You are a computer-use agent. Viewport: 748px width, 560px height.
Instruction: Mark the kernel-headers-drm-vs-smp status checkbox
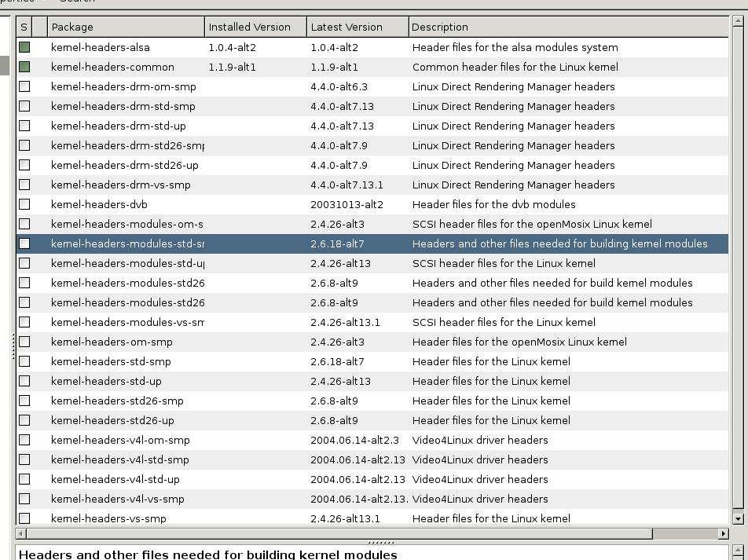coord(24,185)
